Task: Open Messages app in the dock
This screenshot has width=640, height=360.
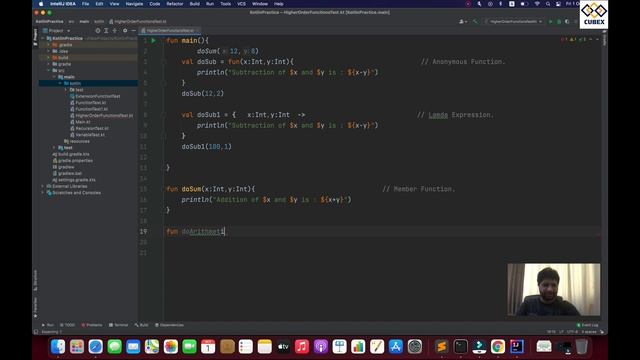Action: pyautogui.click(x=114, y=347)
